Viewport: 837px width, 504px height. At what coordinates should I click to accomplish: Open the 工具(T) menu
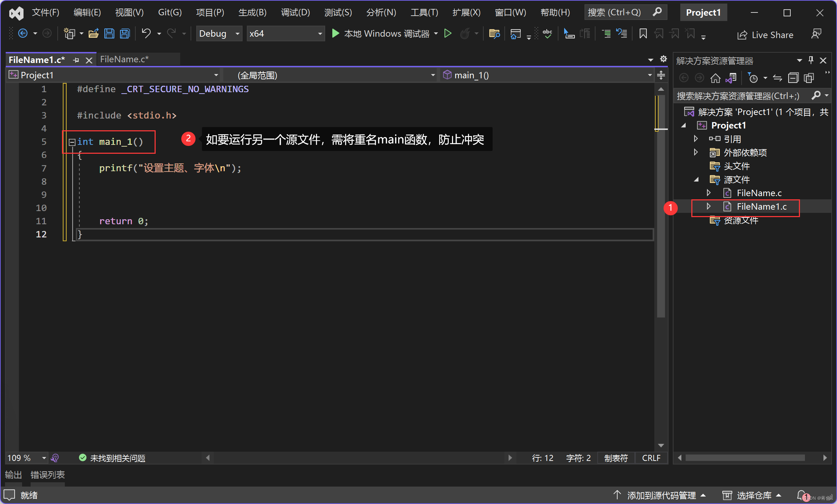[424, 12]
